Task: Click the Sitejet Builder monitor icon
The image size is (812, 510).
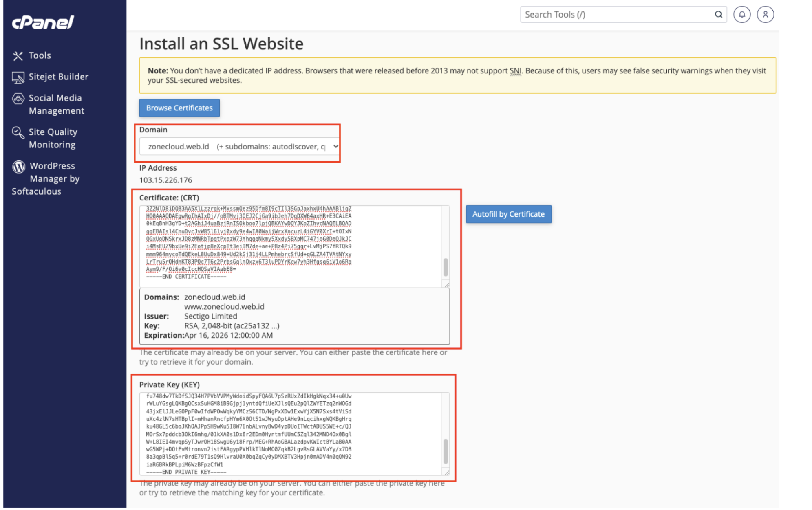Action: coord(18,77)
